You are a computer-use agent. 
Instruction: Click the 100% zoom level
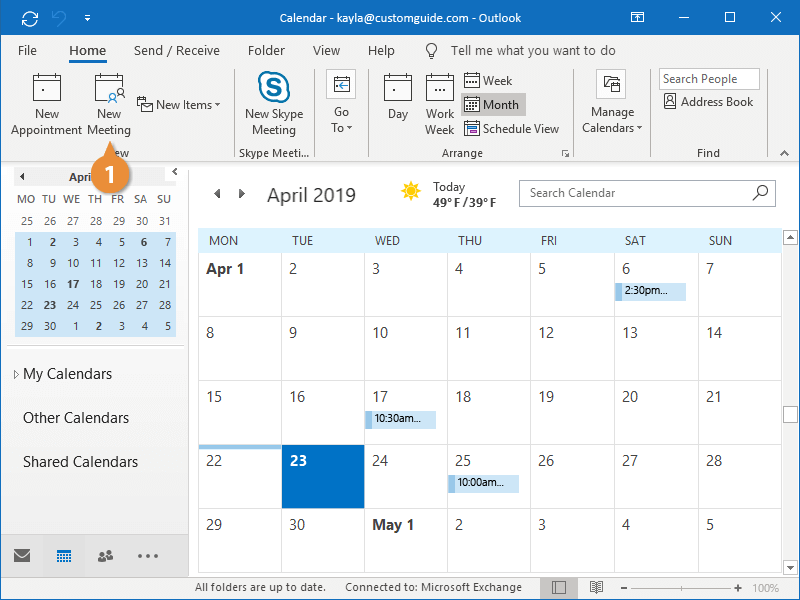pyautogui.click(x=765, y=588)
